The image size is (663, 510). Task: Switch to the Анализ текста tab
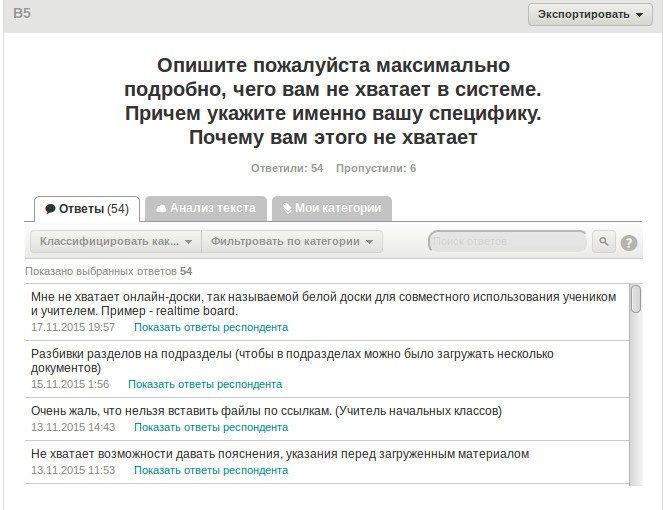click(x=206, y=208)
